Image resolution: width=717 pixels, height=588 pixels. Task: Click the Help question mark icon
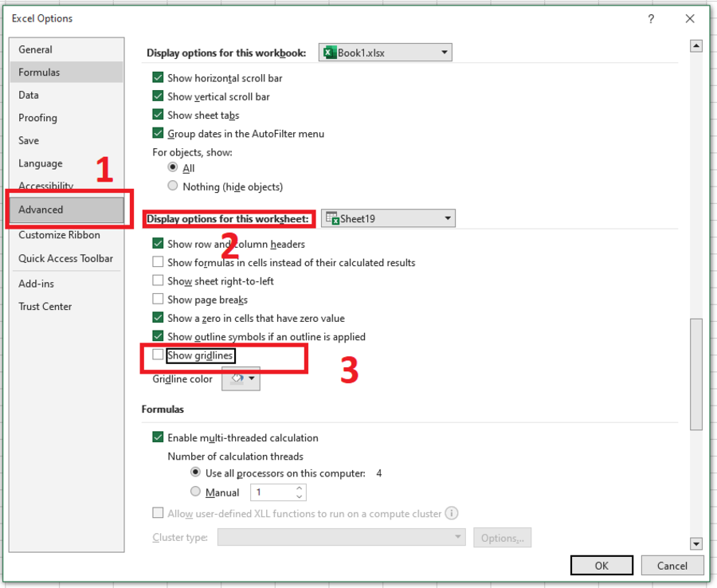tap(651, 19)
